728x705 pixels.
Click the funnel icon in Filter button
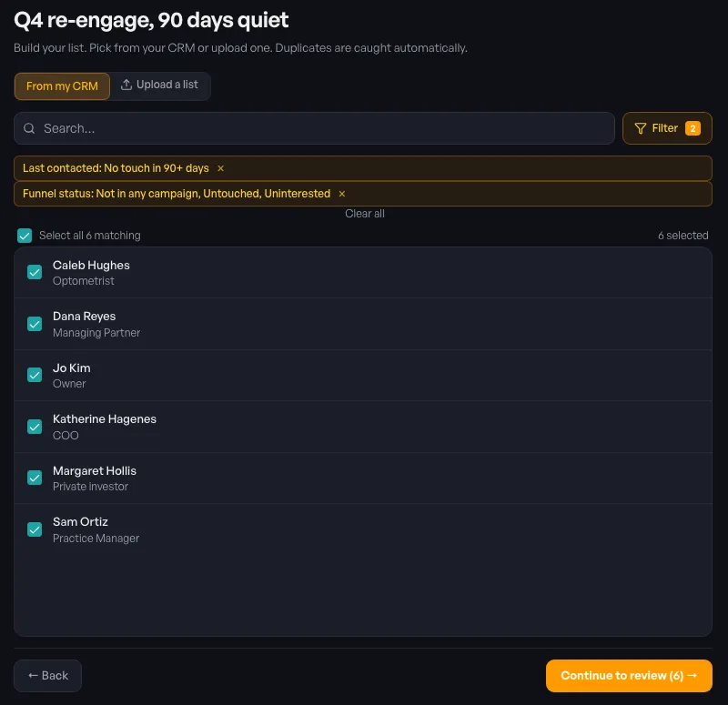641,128
